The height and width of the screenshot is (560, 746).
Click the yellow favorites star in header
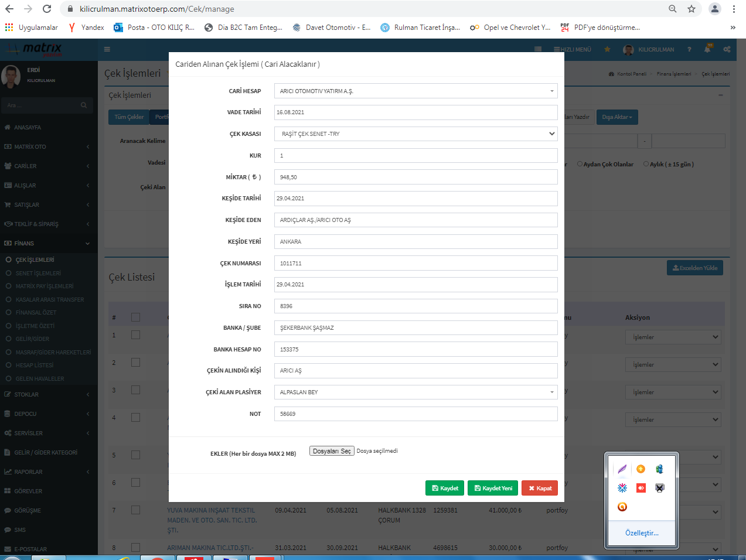click(607, 50)
